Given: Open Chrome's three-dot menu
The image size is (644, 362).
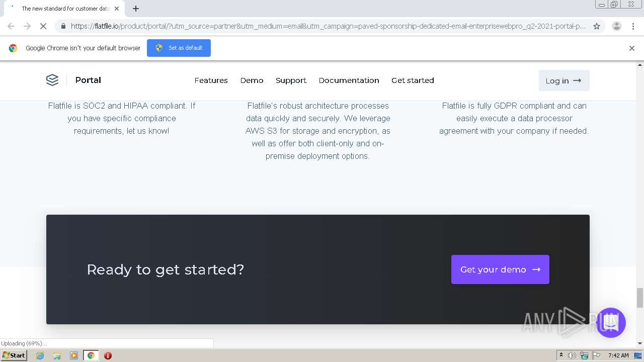Looking at the screenshot, I should tap(633, 26).
